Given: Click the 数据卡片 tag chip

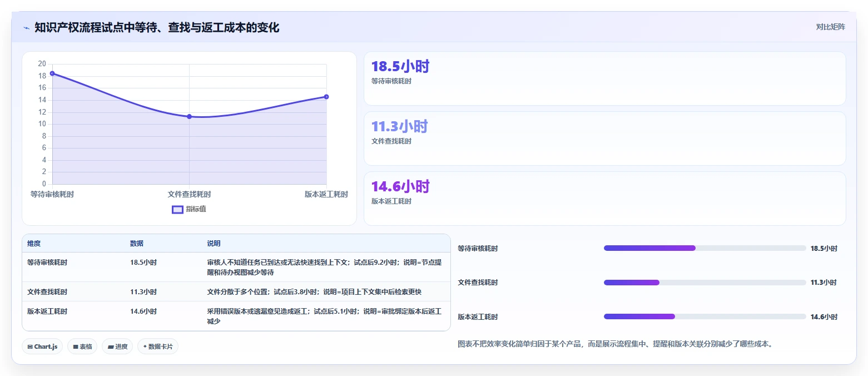Looking at the screenshot, I should click(158, 347).
